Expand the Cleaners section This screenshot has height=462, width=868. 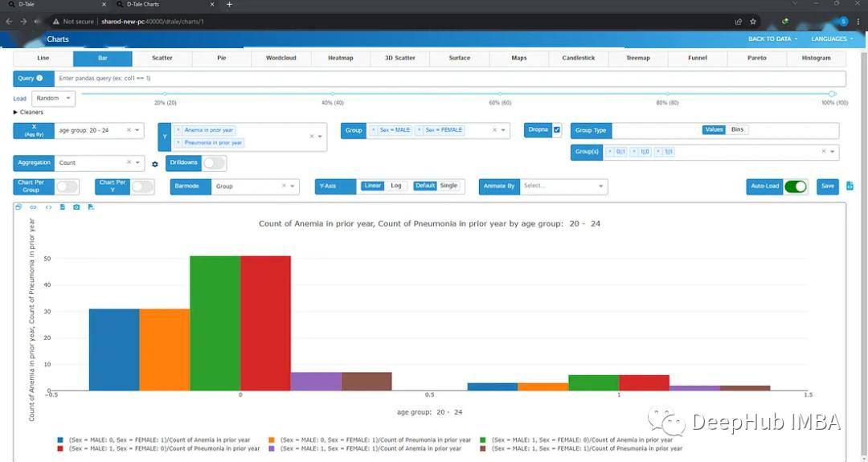pyautogui.click(x=28, y=112)
